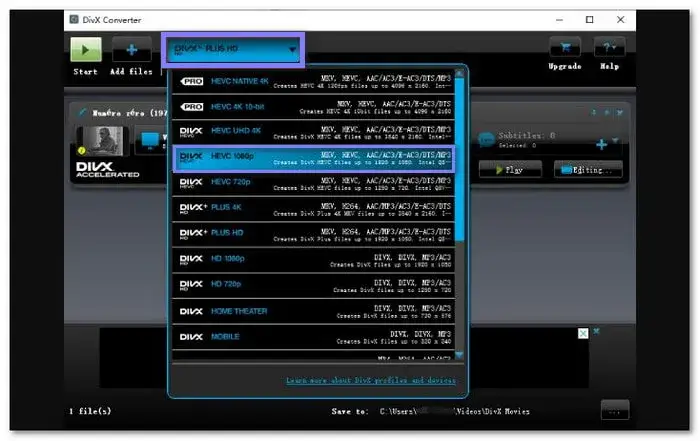Image resolution: width=700 pixels, height=441 pixels.
Task: Expand the DivX Plus HD profile dropdown
Action: (x=232, y=48)
